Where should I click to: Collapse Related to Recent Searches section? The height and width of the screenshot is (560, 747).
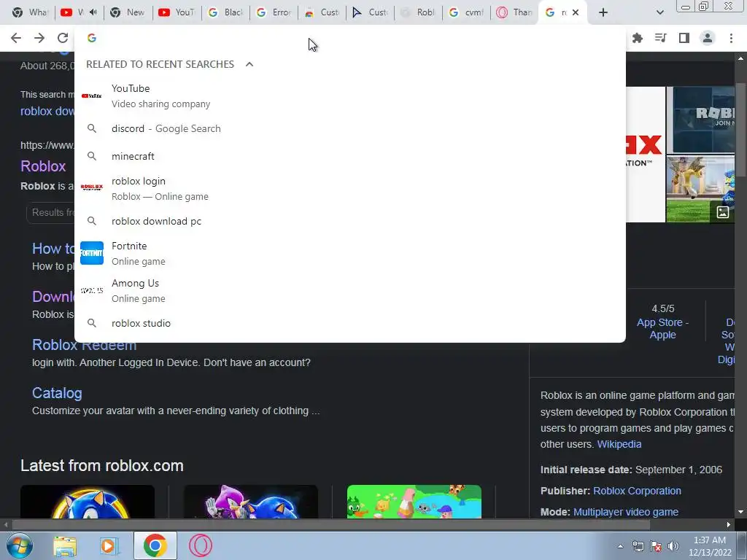click(x=249, y=64)
